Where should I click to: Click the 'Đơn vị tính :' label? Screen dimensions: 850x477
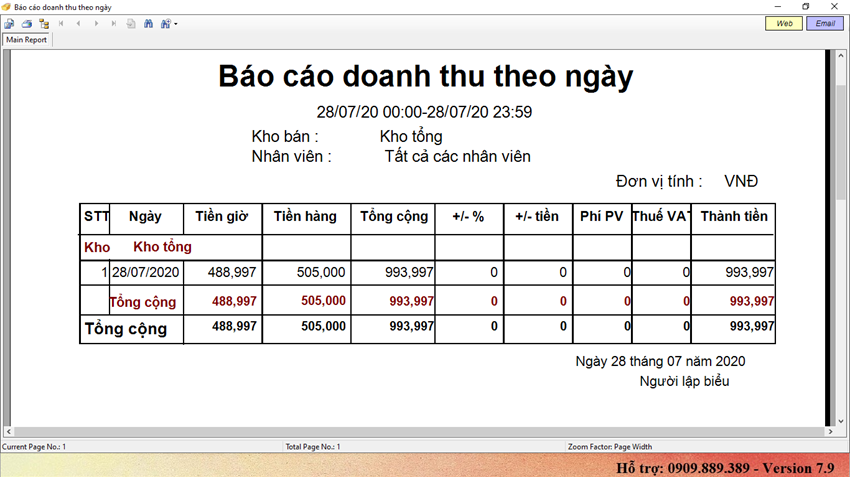coord(659,182)
